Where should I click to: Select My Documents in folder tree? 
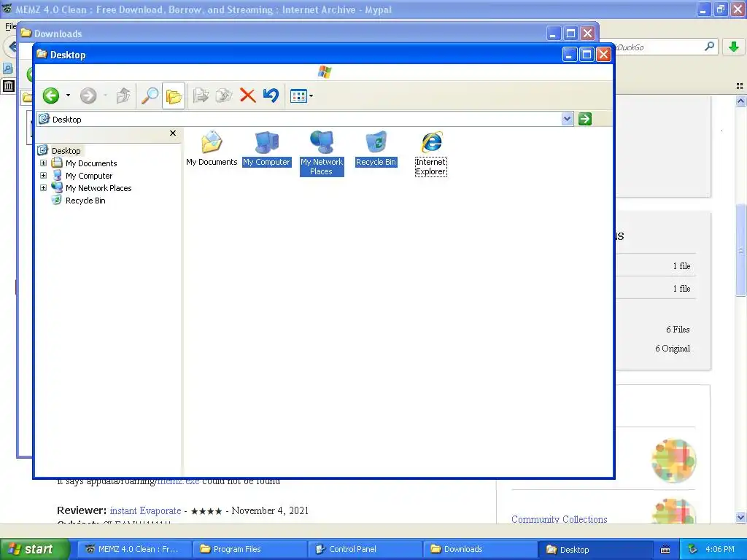coord(91,163)
